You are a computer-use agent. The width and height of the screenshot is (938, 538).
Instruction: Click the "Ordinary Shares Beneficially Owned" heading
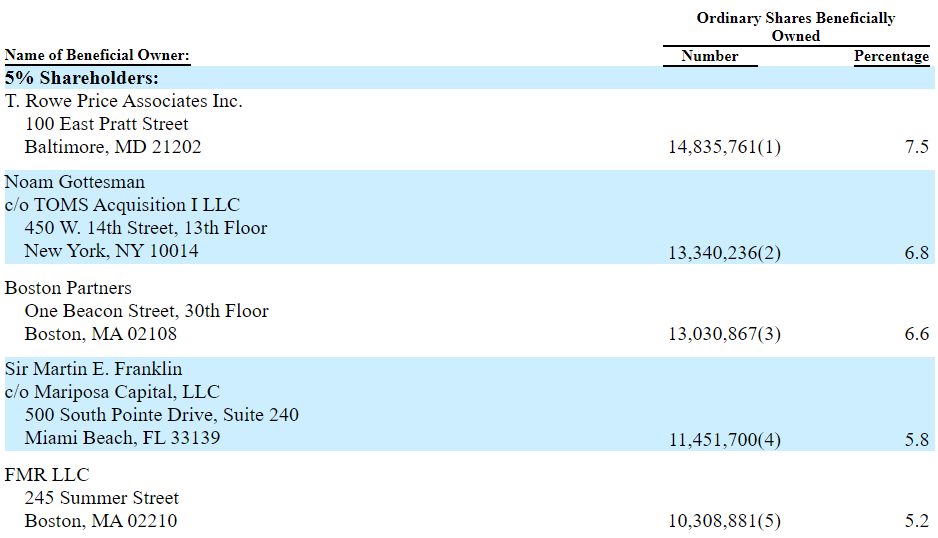coord(795,27)
